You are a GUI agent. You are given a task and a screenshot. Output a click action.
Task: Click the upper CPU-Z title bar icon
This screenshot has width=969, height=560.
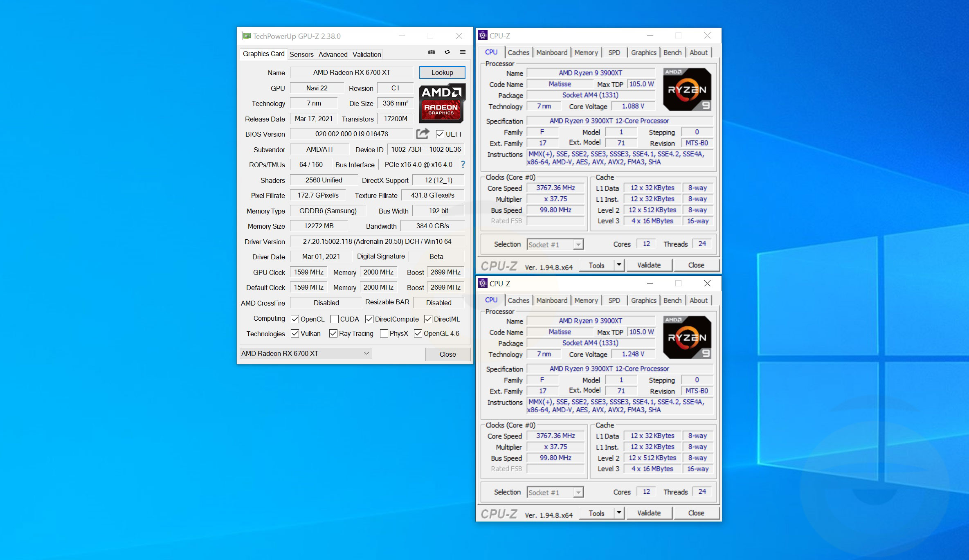point(483,36)
